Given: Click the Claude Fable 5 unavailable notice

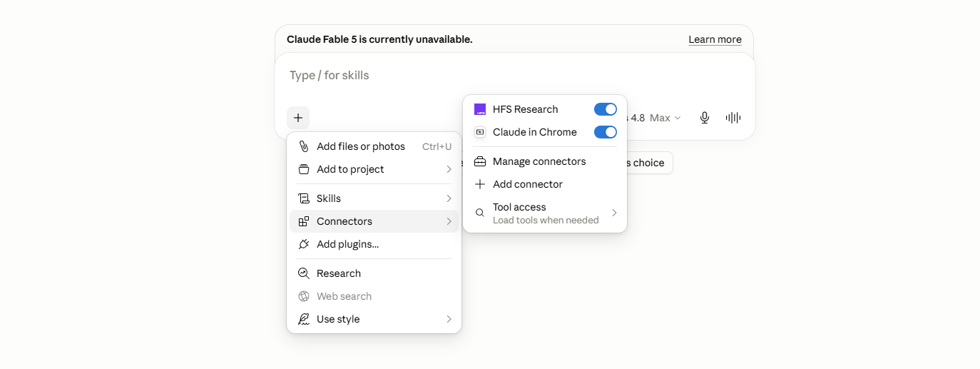Looking at the screenshot, I should coord(379,39).
